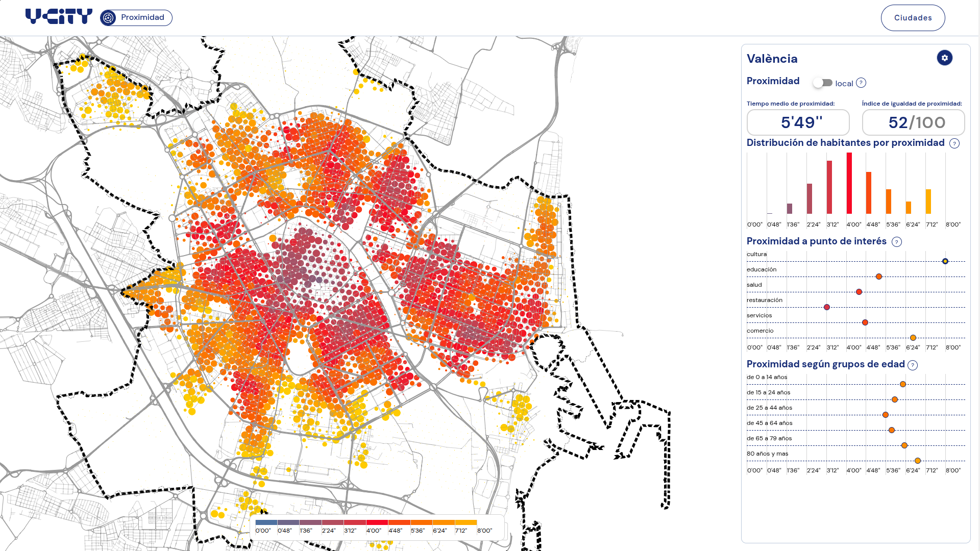The image size is (980, 551).
Task: Click the 'de 0 a 14 años' label
Action: click(x=767, y=377)
